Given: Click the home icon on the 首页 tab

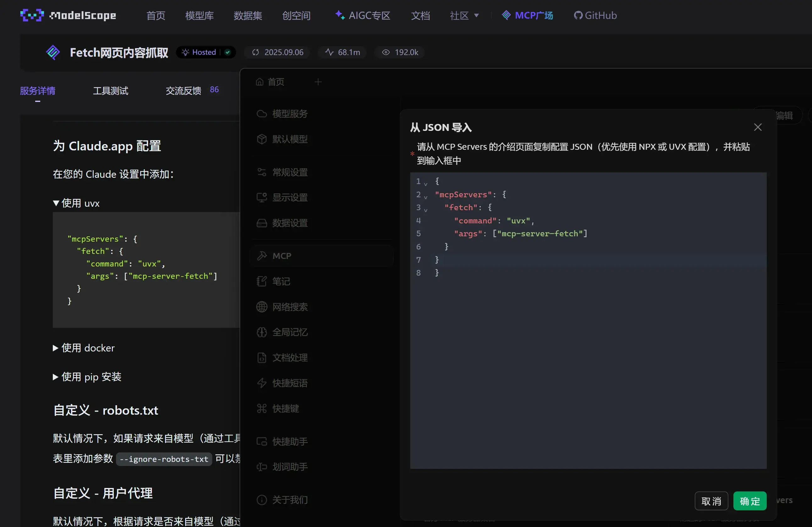Looking at the screenshot, I should [260, 82].
